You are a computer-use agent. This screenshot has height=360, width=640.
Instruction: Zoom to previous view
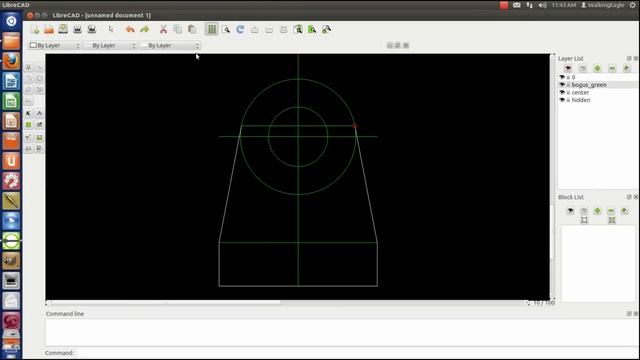point(298,29)
